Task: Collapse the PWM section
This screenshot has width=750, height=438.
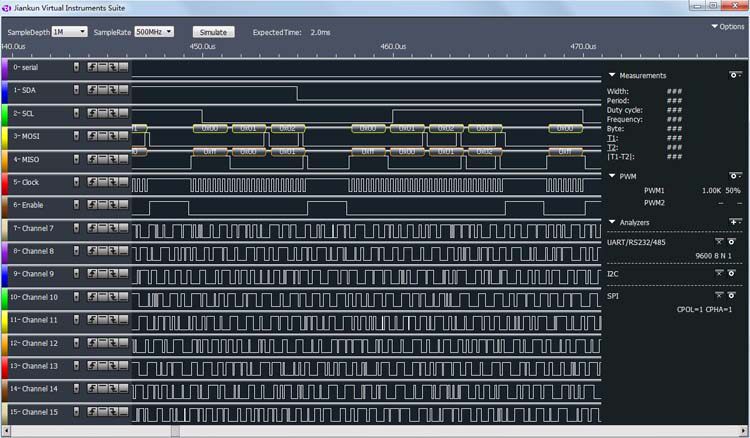Action: [612, 176]
